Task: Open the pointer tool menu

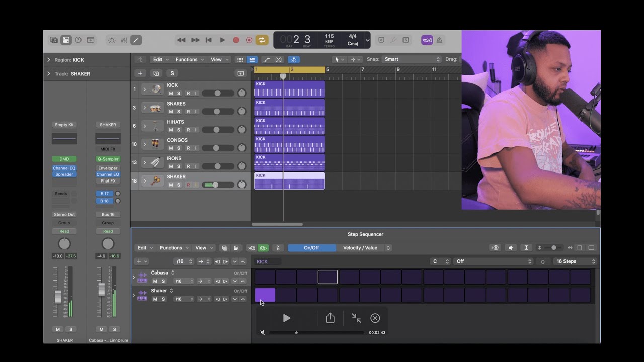Action: coord(340,60)
